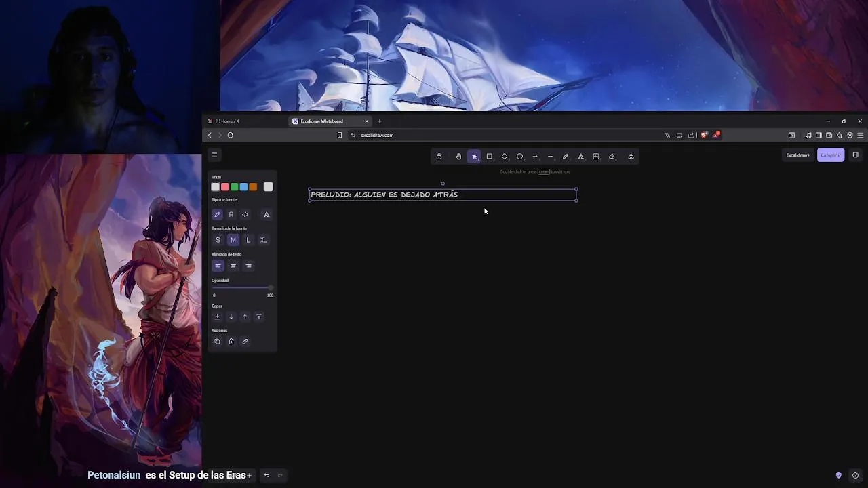The height and width of the screenshot is (488, 868).
Task: Select the Text tool in toolbar
Action: 580,157
